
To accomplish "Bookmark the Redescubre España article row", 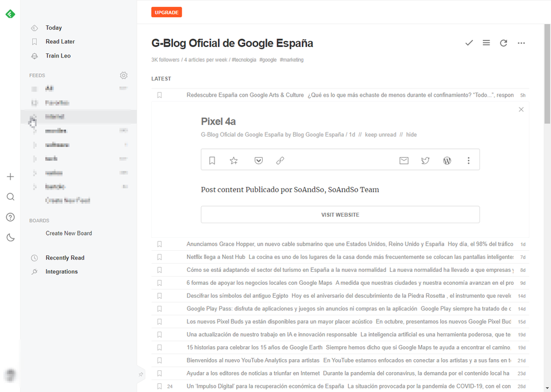I will [x=159, y=95].
